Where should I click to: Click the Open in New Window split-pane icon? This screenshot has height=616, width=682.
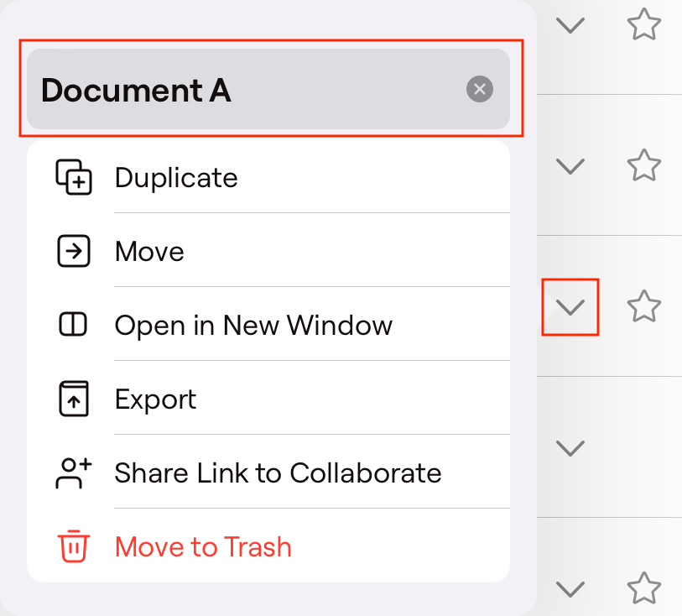coord(74,325)
